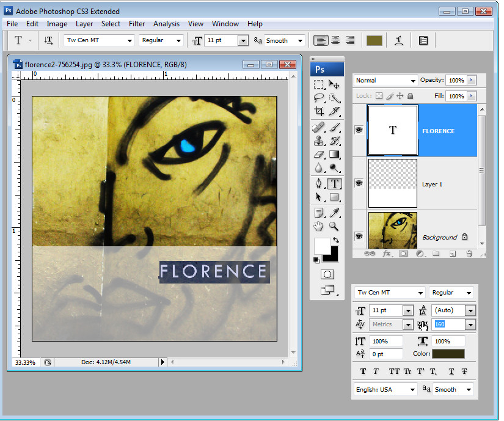Image resolution: width=504 pixels, height=421 pixels.
Task: Select the Blur tool
Action: (318, 168)
